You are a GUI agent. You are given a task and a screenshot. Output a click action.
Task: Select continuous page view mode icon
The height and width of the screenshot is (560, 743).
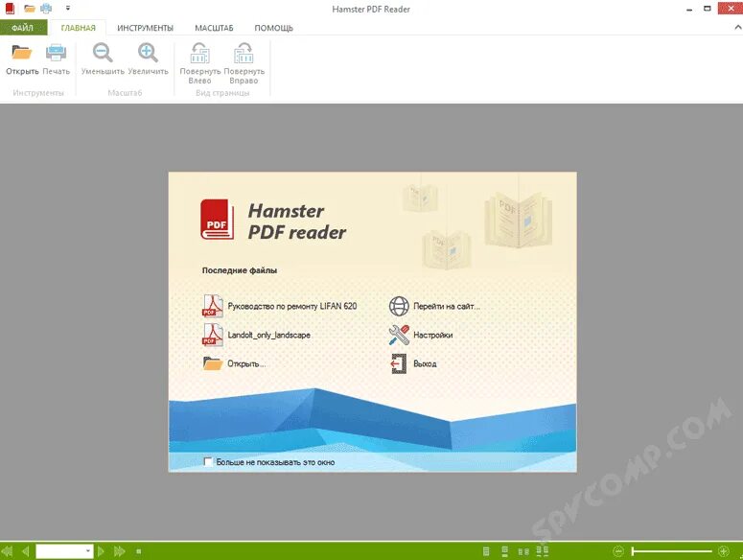point(504,551)
